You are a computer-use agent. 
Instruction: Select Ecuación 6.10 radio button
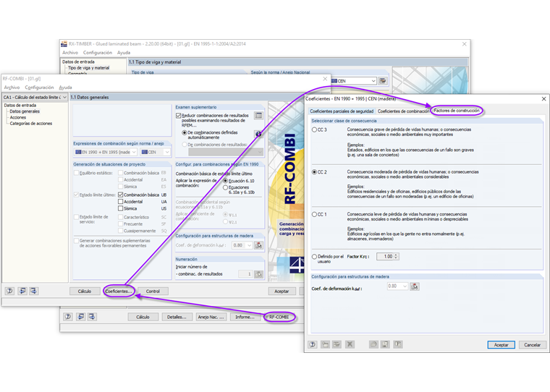(x=225, y=181)
